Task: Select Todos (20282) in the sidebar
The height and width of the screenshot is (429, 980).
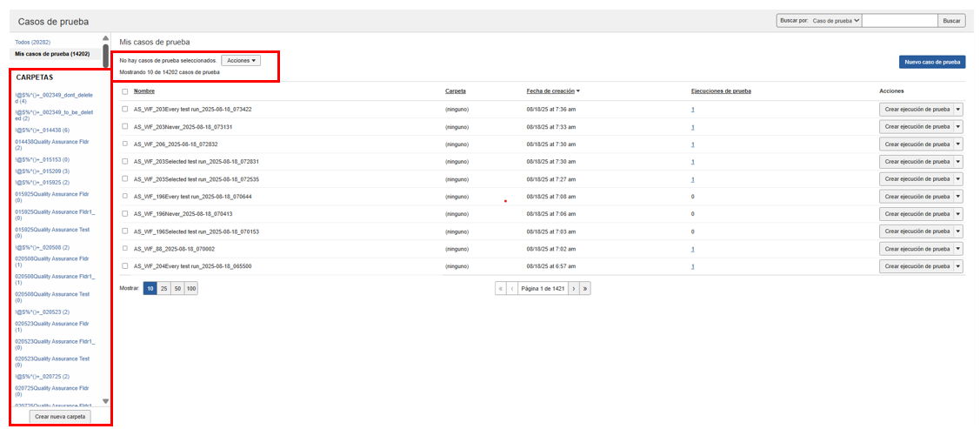Action: 33,42
